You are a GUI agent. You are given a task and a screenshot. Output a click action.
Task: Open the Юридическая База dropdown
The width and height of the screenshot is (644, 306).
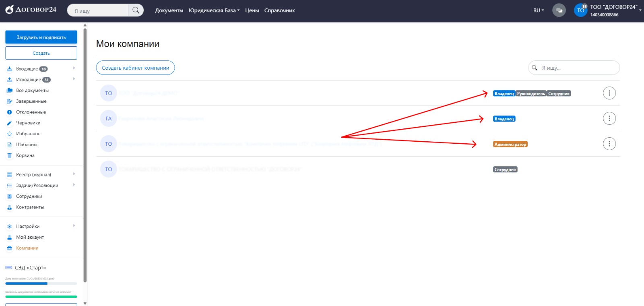214,10
